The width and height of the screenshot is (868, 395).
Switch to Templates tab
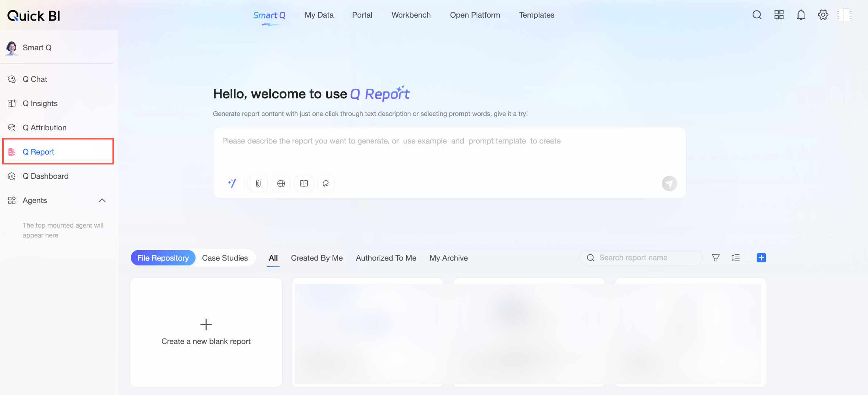(x=537, y=15)
